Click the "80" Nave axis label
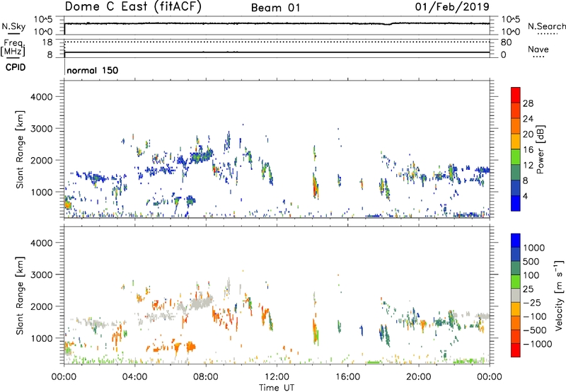 click(x=506, y=42)
